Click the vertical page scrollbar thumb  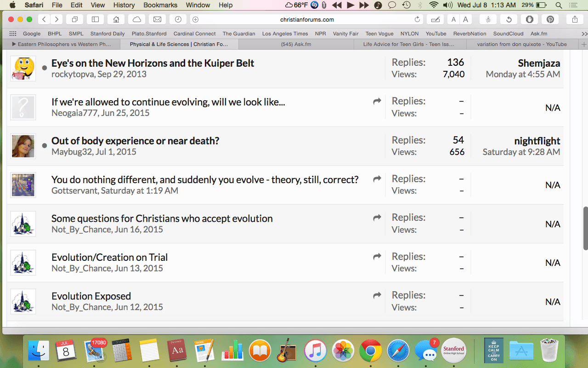585,228
